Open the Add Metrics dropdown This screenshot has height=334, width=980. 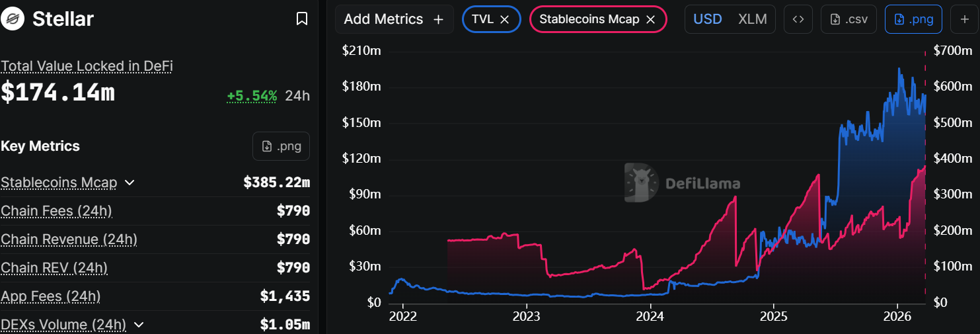[394, 19]
